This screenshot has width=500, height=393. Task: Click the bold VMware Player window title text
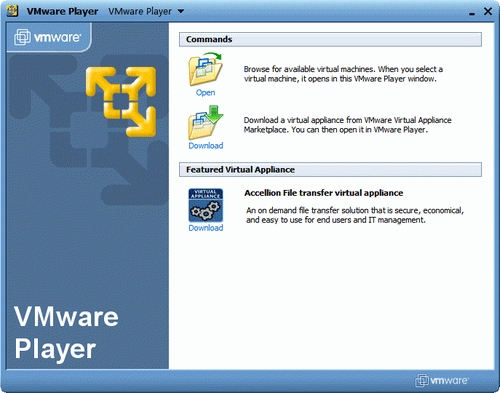pyautogui.click(x=62, y=12)
